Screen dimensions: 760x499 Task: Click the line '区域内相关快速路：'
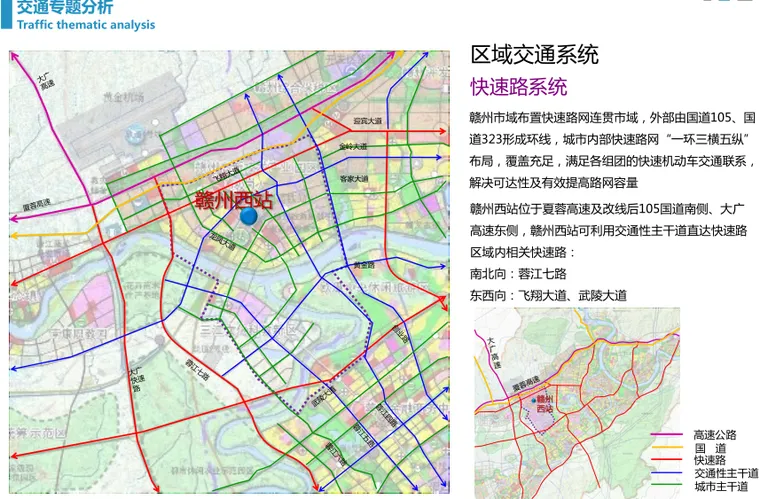[524, 252]
